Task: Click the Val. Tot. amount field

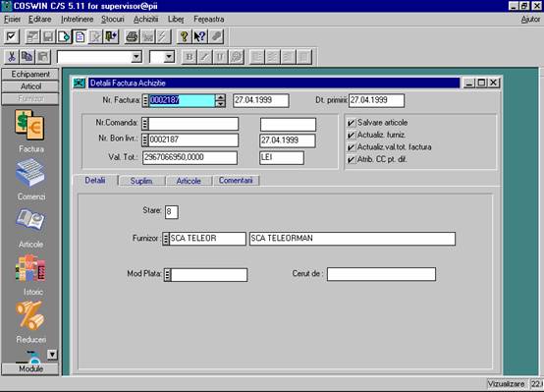Action: tap(190, 157)
